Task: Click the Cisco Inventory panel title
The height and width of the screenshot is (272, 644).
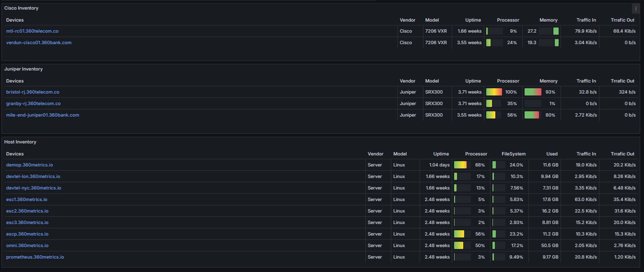Action: [x=22, y=8]
